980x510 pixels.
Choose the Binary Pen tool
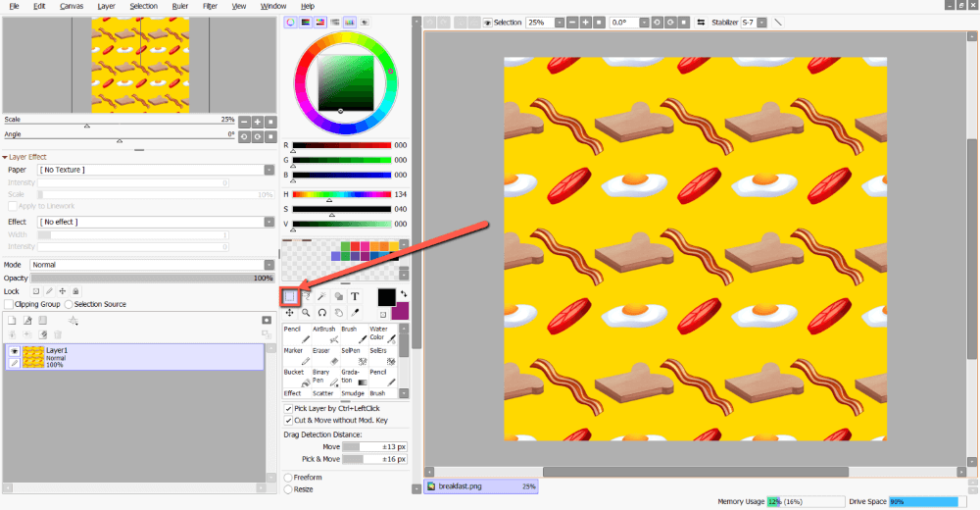point(324,378)
